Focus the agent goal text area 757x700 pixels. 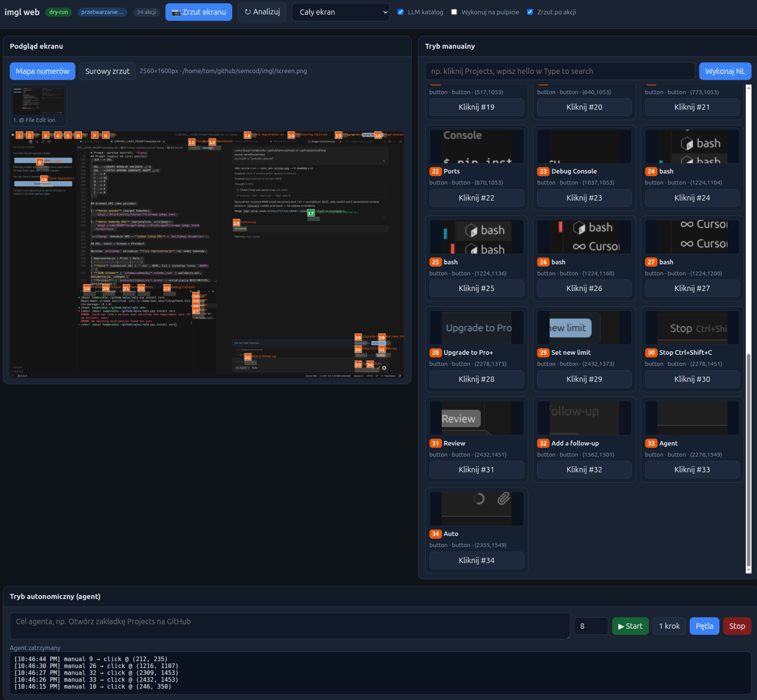(290, 626)
